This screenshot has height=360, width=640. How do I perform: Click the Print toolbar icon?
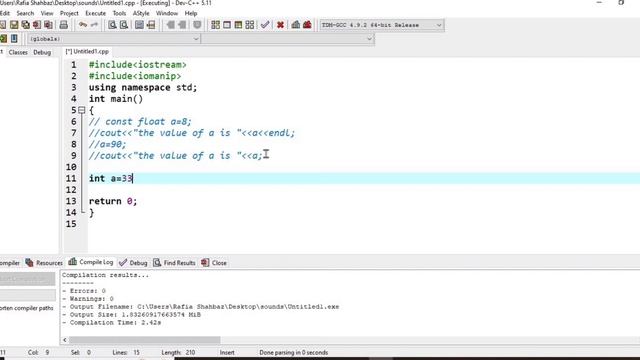[64, 25]
